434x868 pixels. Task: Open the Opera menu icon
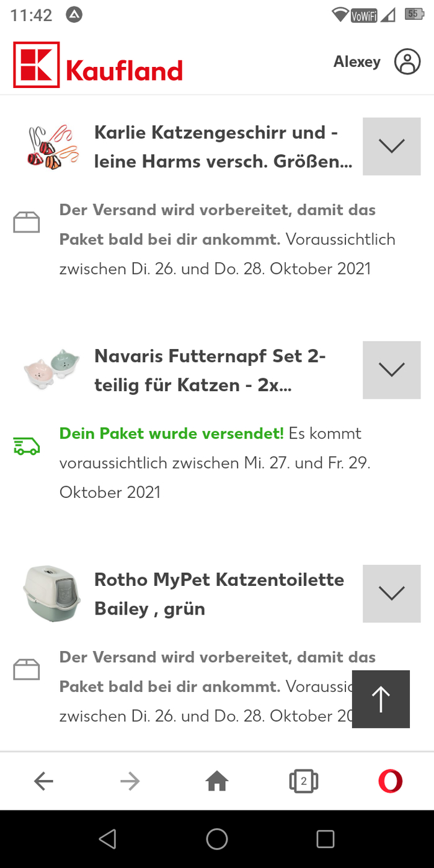pos(390,782)
